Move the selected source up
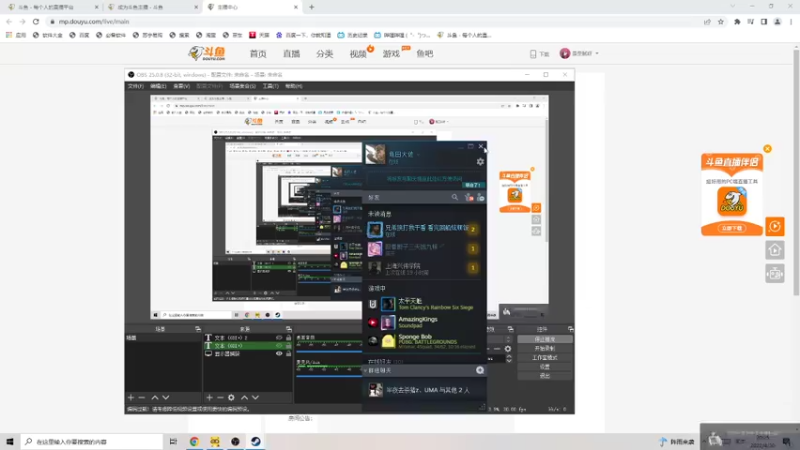 point(244,397)
